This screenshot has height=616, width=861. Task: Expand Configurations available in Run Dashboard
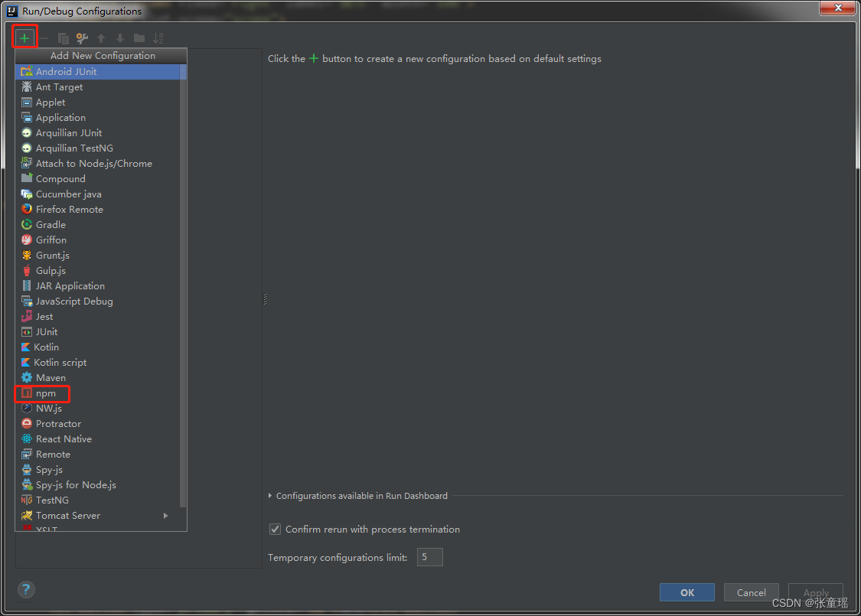(270, 496)
